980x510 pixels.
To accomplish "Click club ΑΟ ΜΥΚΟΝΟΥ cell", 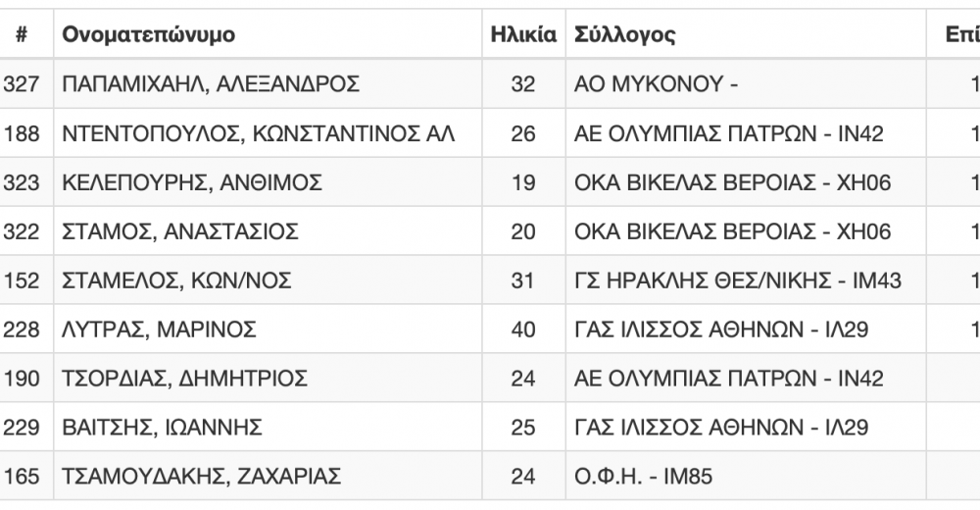I will point(657,83).
